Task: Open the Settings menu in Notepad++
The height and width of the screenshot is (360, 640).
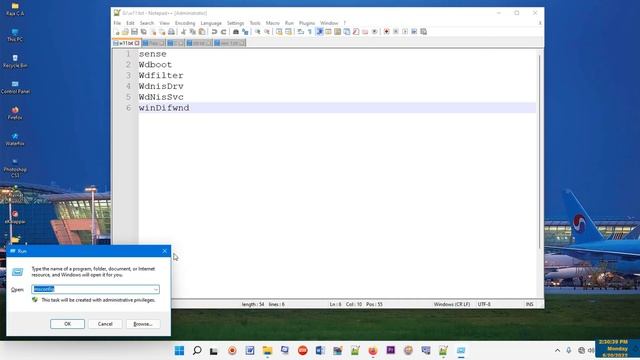Action: [x=236, y=23]
